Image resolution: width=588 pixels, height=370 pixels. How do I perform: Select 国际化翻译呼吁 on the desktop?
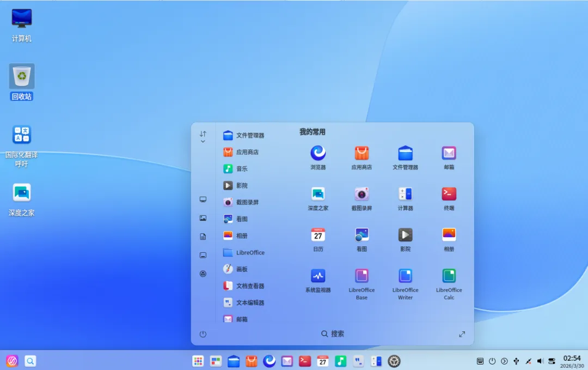21,147
